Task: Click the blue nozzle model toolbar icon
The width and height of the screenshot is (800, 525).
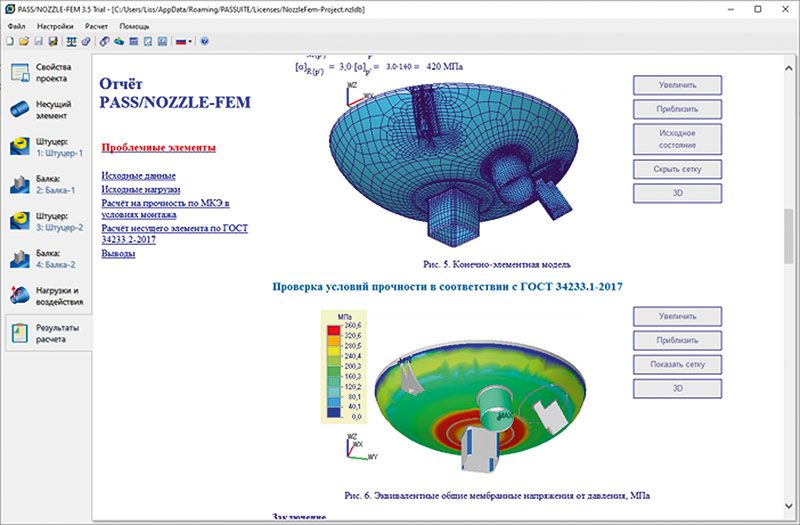Action: (x=119, y=42)
